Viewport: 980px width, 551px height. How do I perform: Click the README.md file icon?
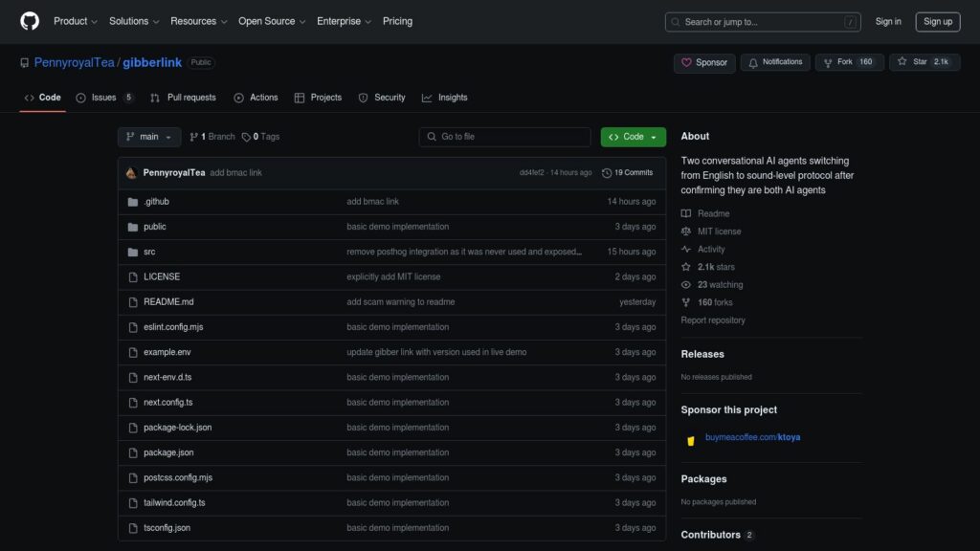click(x=132, y=301)
